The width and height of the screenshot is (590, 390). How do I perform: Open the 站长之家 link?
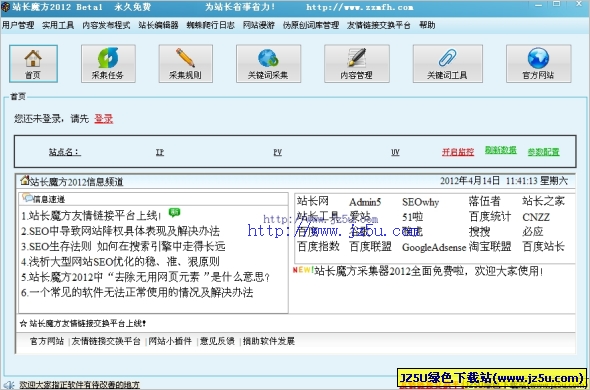click(543, 201)
